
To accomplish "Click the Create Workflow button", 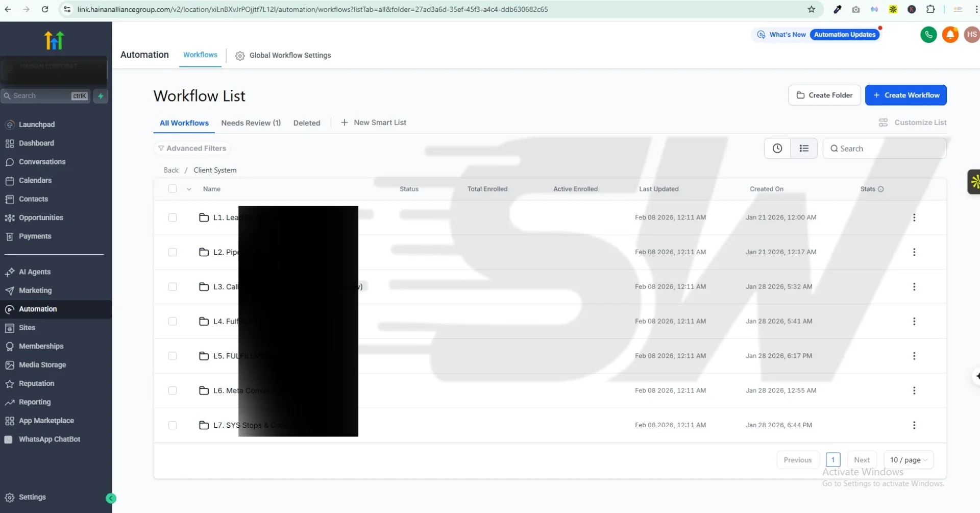I will click(905, 95).
